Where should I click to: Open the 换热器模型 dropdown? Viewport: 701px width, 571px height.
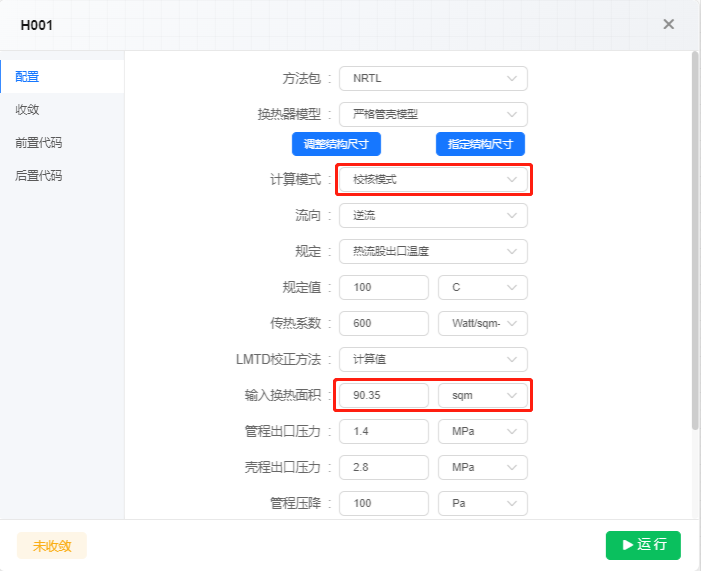click(433, 114)
